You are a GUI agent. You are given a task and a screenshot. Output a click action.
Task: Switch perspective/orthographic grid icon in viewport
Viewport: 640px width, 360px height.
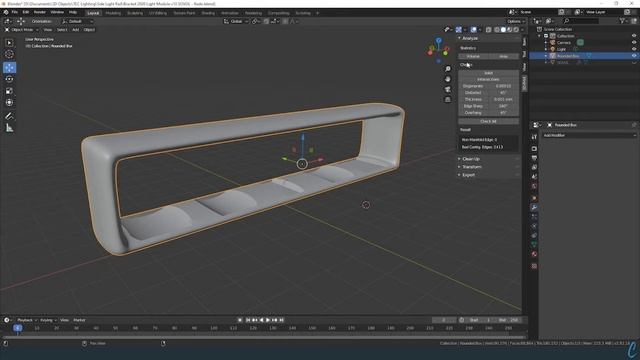tap(448, 99)
